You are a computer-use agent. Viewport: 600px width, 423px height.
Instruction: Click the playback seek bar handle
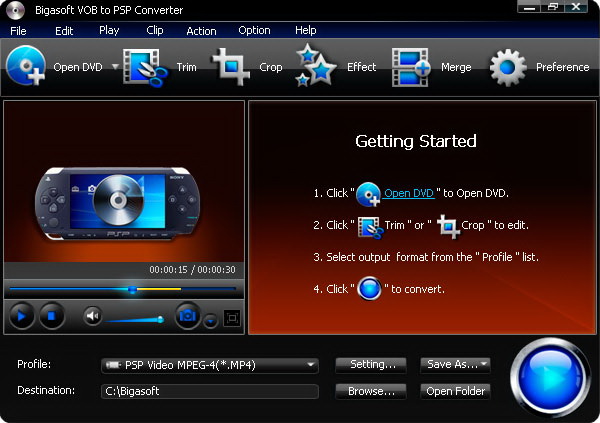pyautogui.click(x=132, y=289)
